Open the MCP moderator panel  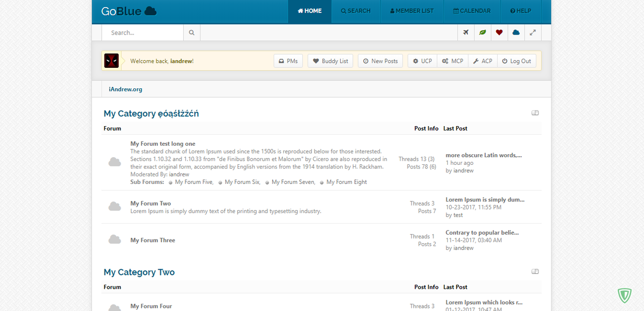click(x=453, y=61)
